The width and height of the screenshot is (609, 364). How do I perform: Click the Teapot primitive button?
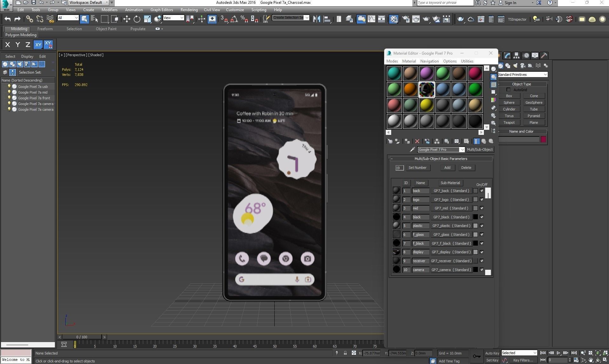coord(509,122)
